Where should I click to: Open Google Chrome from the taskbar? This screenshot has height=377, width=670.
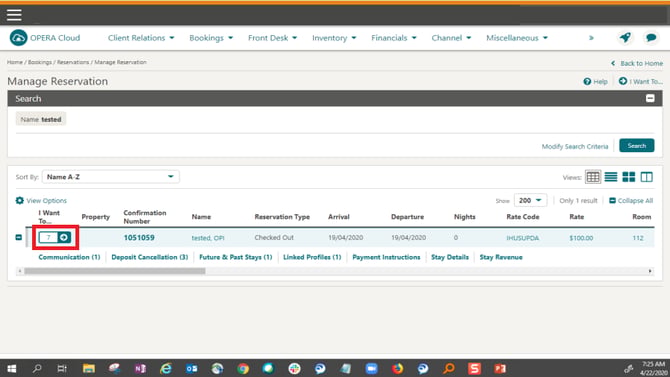(243, 368)
